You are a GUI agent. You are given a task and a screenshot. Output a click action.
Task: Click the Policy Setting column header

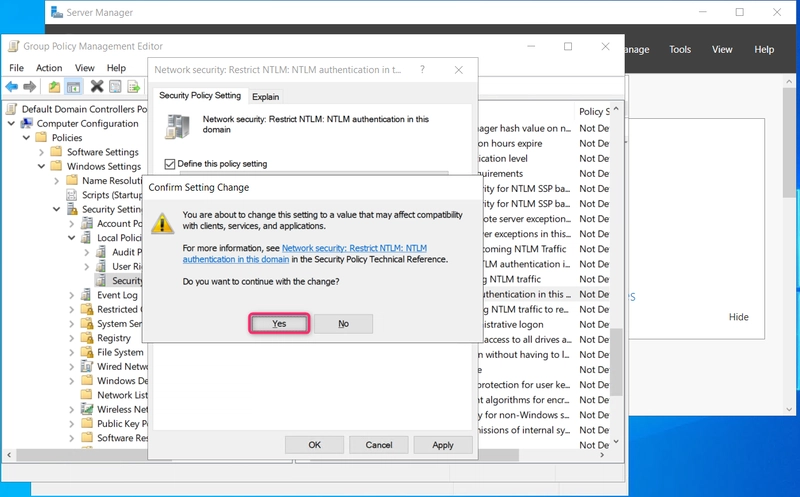[x=594, y=112]
